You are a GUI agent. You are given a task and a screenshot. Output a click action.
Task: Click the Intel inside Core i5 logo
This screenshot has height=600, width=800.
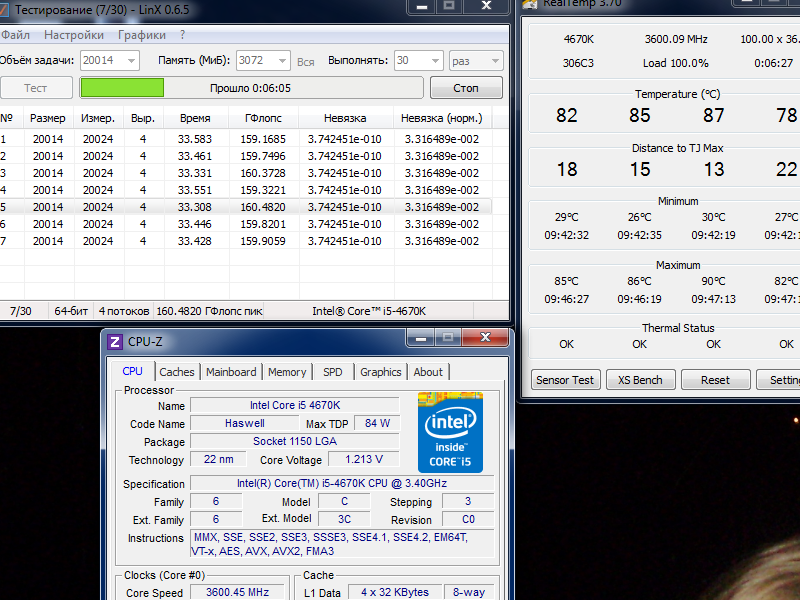[450, 432]
